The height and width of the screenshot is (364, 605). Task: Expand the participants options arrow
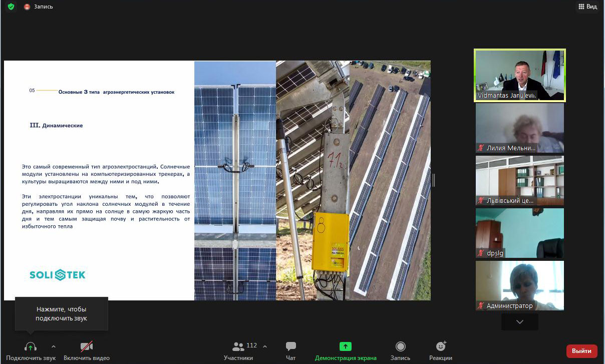click(265, 346)
